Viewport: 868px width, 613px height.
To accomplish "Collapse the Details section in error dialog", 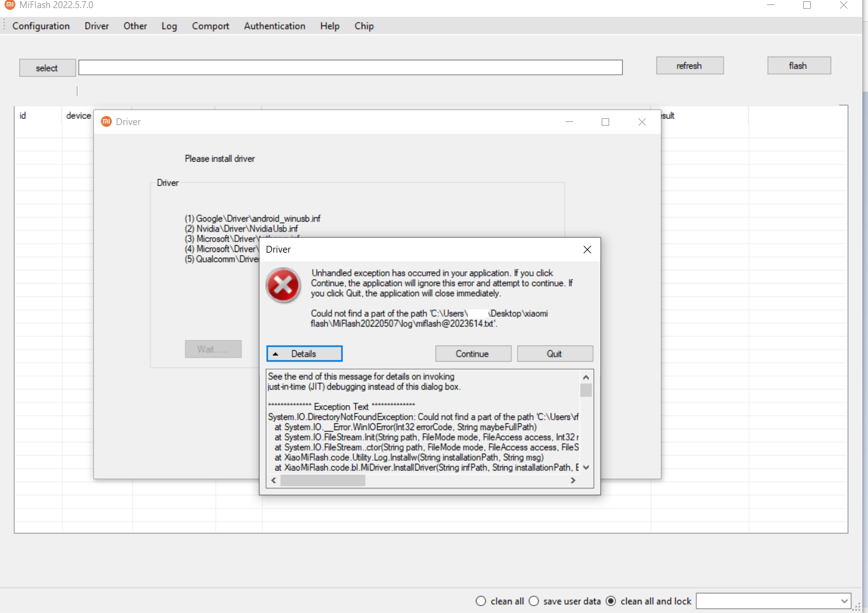I will [x=304, y=353].
